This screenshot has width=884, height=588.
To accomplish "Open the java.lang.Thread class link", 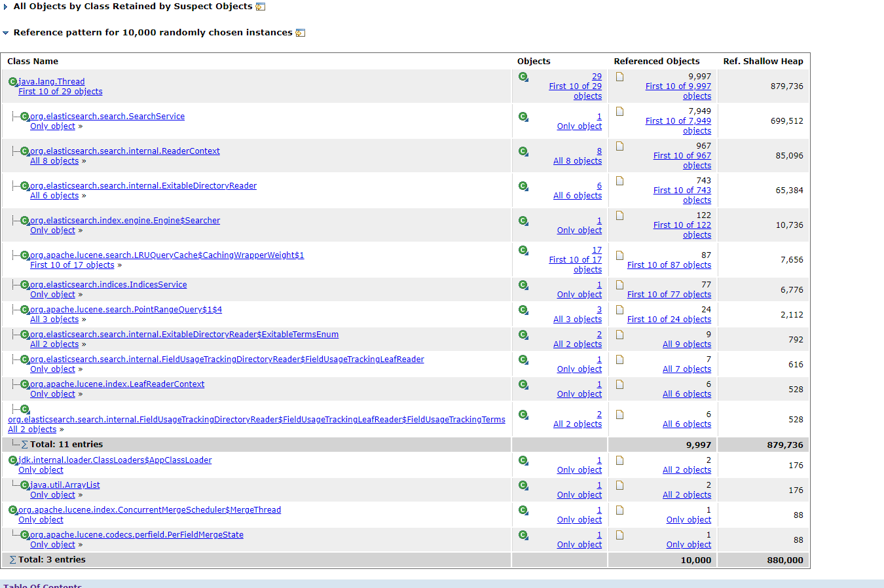I will point(52,82).
